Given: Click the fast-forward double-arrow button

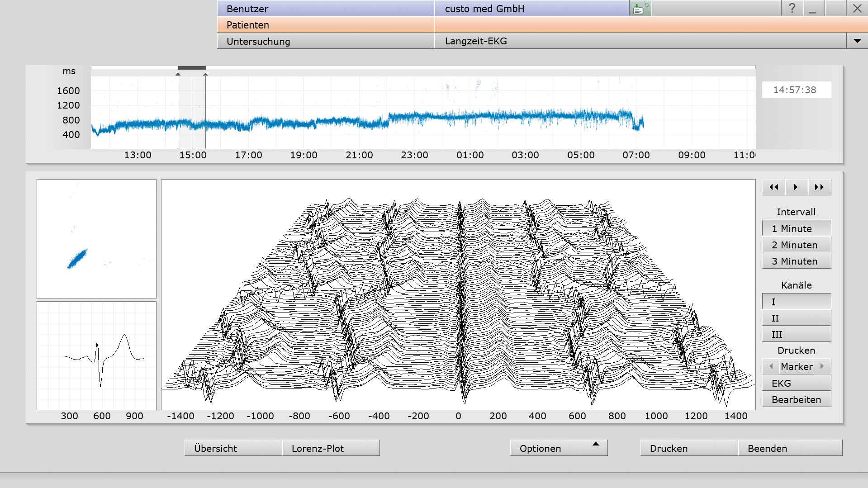Looking at the screenshot, I should (x=819, y=187).
